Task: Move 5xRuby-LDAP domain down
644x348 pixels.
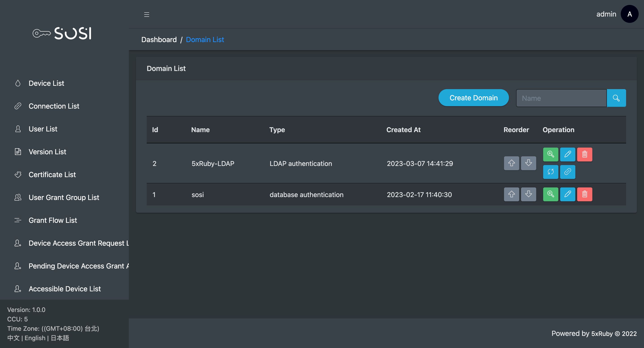Action: tap(528, 163)
